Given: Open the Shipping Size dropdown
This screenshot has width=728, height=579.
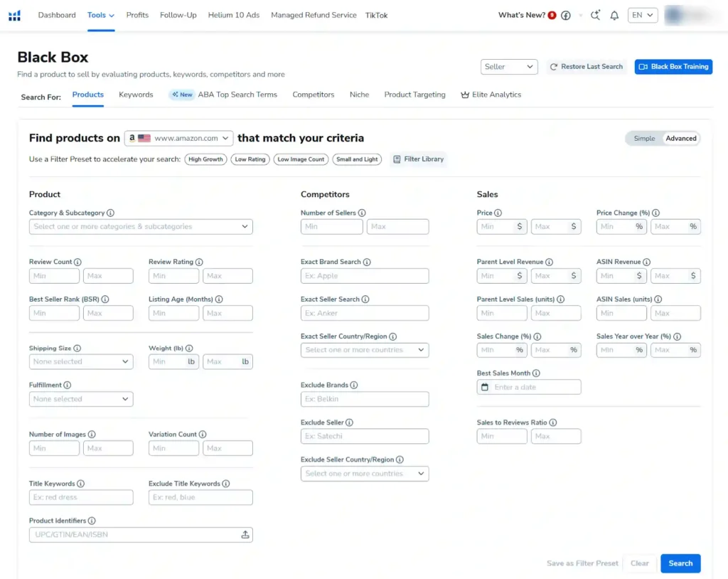Looking at the screenshot, I should 81,362.
